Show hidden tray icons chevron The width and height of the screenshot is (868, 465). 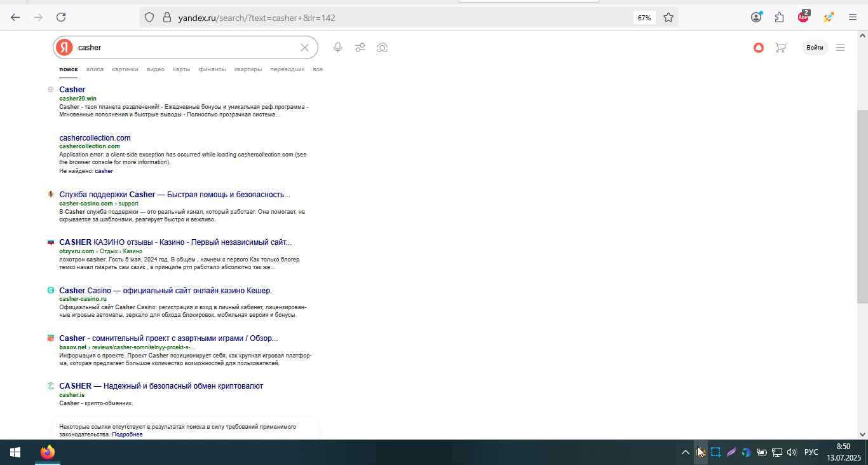[x=685, y=452]
